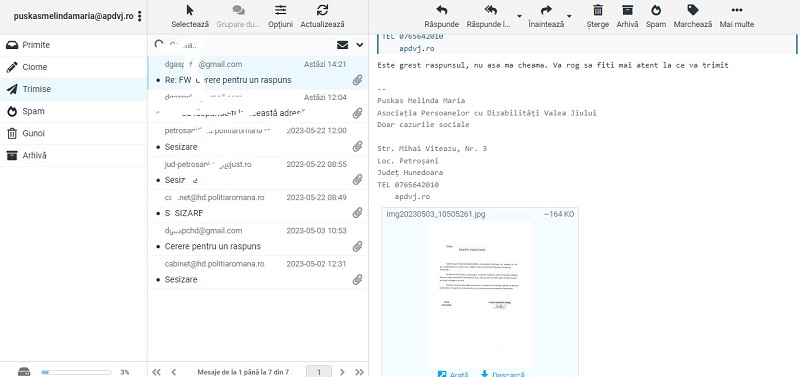Click the disk storage icon
This screenshot has height=377, width=800.
click(24, 372)
